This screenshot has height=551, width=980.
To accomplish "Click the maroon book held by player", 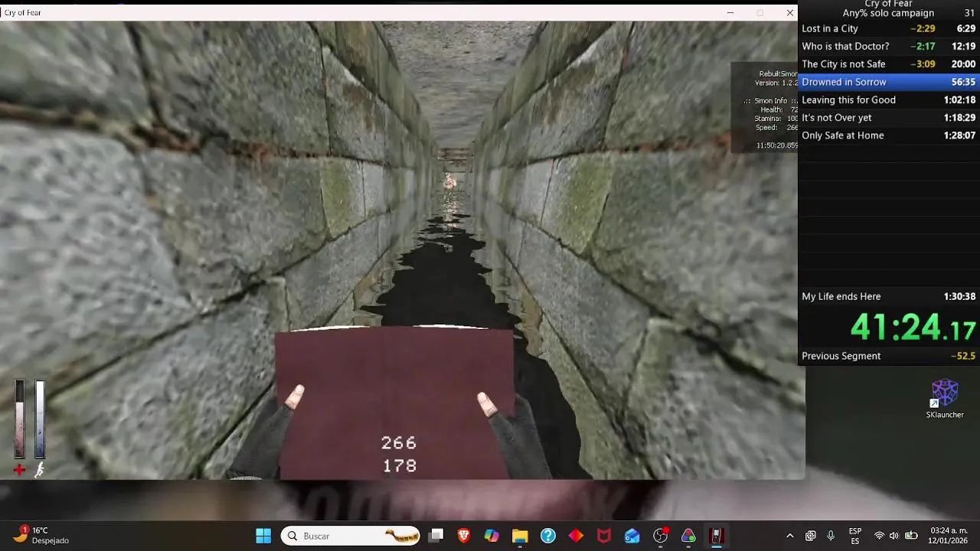I will coord(394,402).
